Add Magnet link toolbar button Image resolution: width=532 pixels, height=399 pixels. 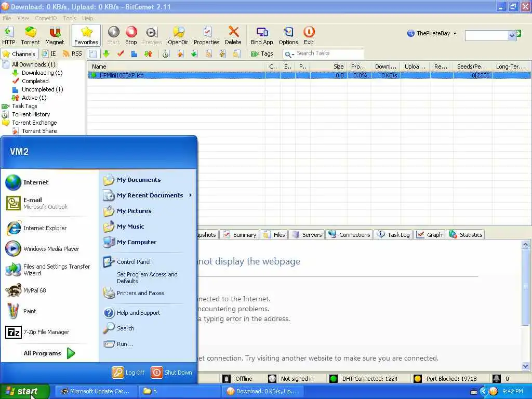tap(55, 36)
